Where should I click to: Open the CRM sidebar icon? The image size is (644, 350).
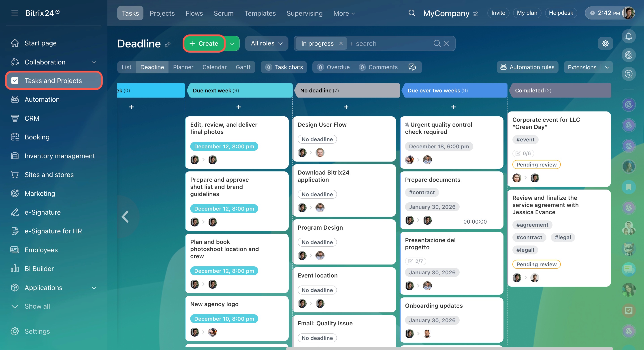point(15,118)
